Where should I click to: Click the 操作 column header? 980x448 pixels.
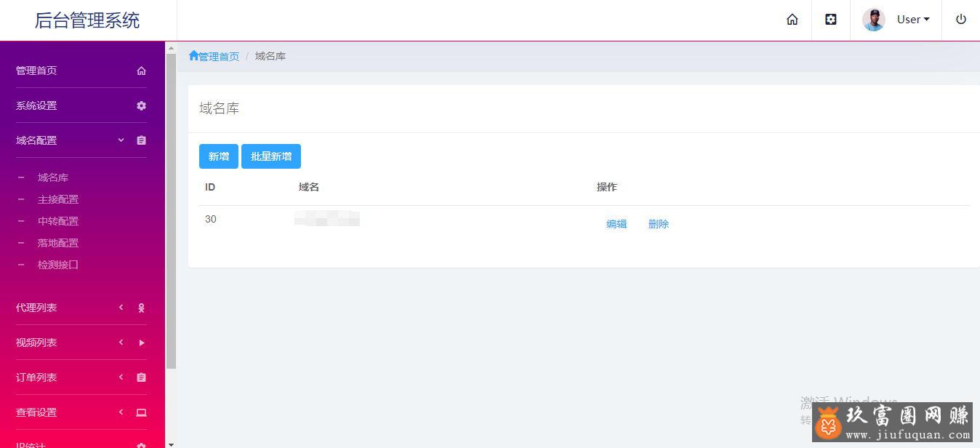coord(607,187)
